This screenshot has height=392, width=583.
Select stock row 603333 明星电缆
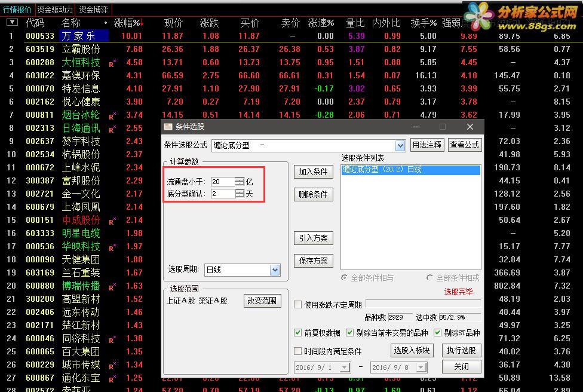pos(80,233)
